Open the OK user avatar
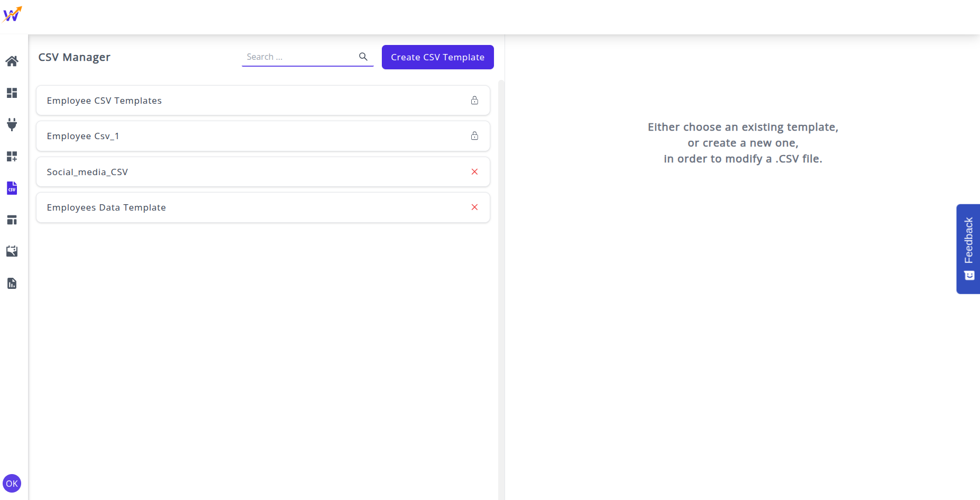The width and height of the screenshot is (980, 500). (12, 483)
